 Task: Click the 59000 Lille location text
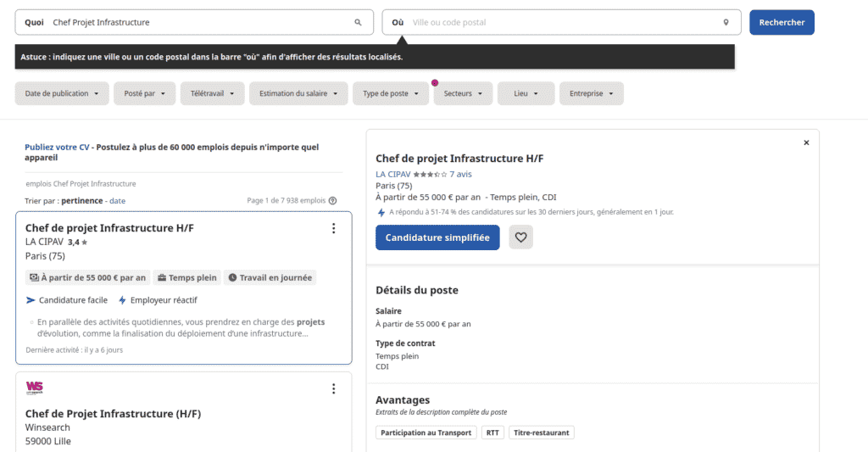pos(48,442)
